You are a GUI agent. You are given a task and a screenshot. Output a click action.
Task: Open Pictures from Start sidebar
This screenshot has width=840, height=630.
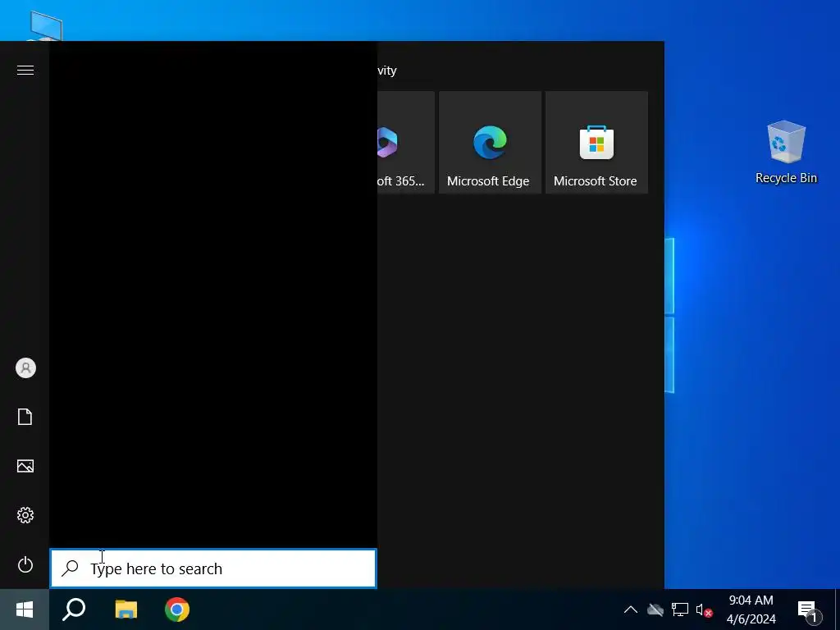[x=25, y=466]
